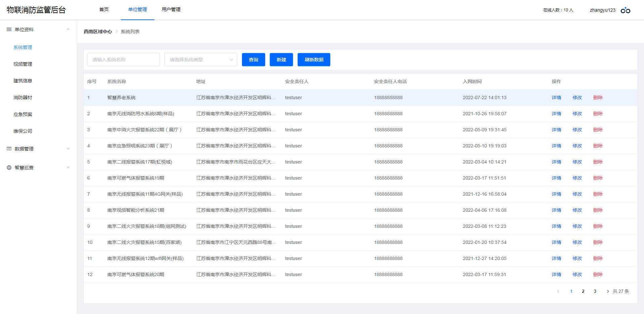Click 单位资料 menu label

pos(24,29)
